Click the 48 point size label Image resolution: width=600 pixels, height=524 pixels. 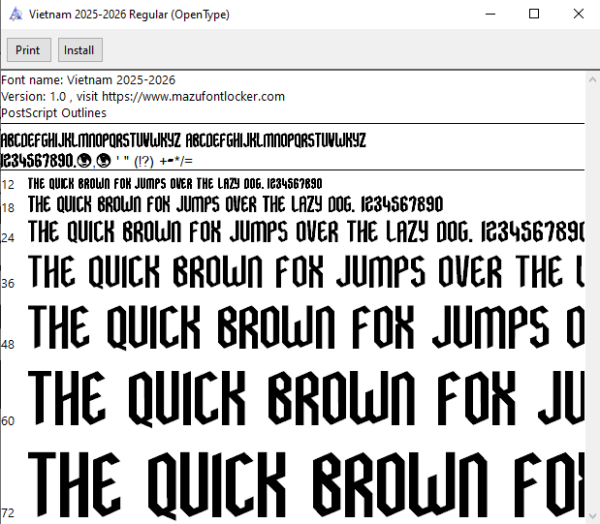[x=8, y=344]
